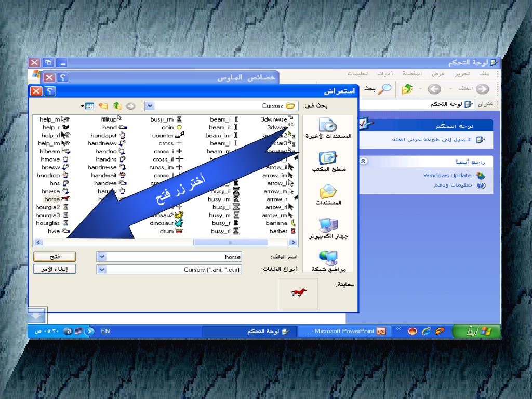
Task: Select the counter cursor file
Action: pyautogui.click(x=168, y=136)
